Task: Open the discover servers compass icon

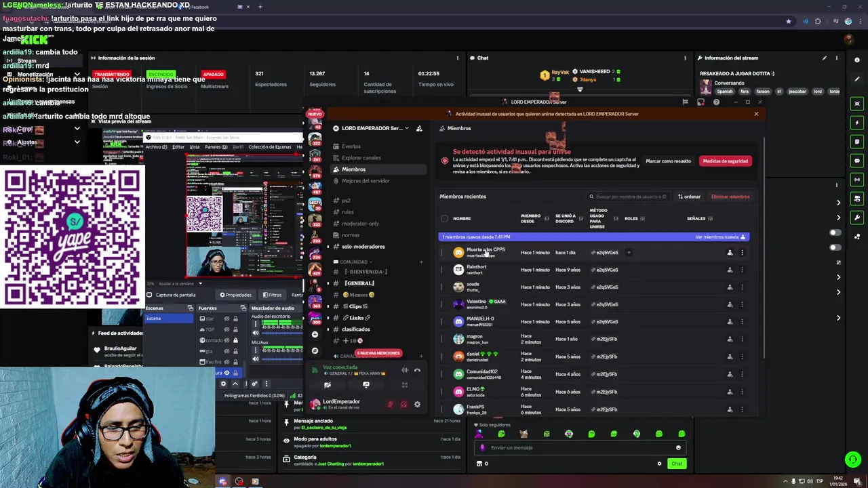Action: [x=315, y=350]
